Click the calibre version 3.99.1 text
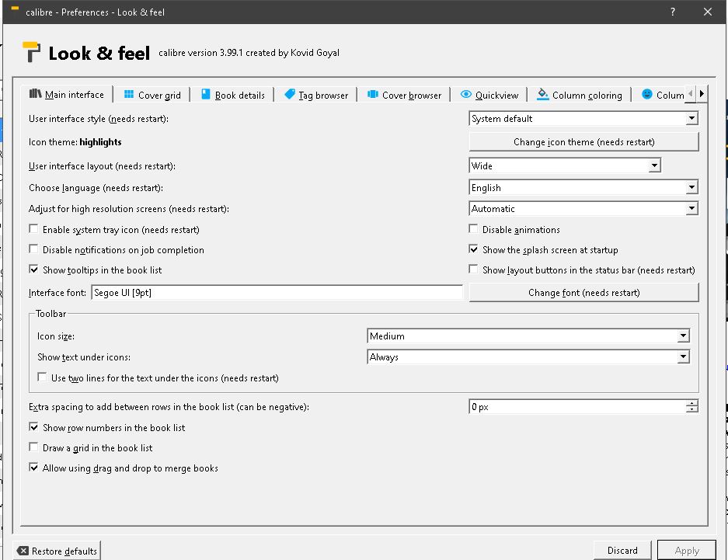The image size is (728, 560). (249, 53)
